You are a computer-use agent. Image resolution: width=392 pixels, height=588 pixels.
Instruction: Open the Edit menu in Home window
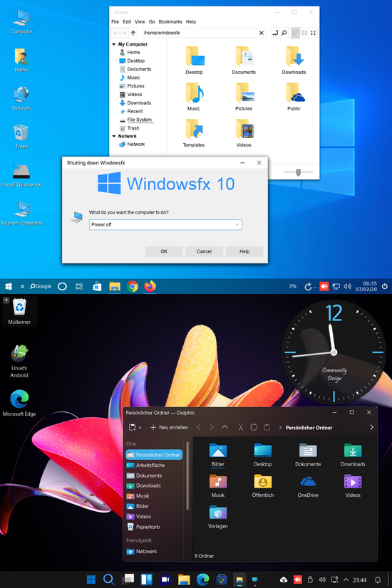point(127,22)
